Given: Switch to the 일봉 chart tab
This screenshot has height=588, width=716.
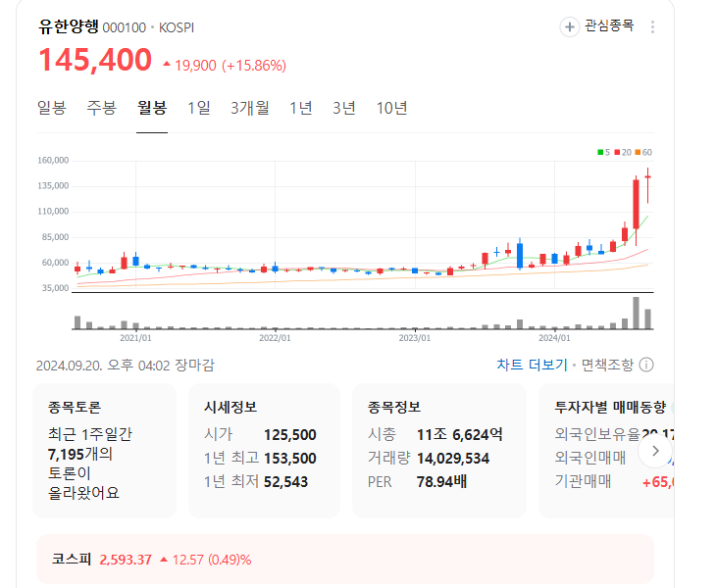Looking at the screenshot, I should [x=52, y=109].
